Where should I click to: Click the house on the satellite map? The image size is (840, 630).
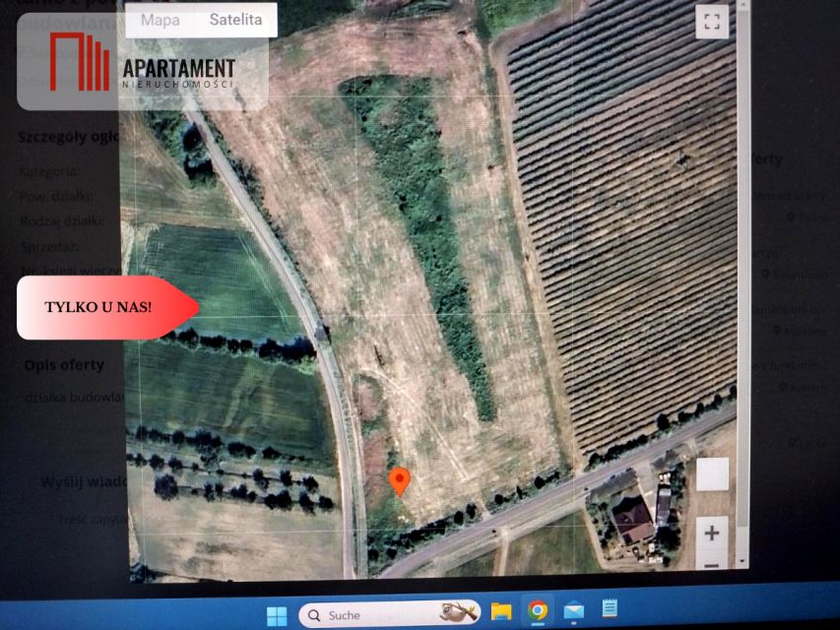pos(633,518)
